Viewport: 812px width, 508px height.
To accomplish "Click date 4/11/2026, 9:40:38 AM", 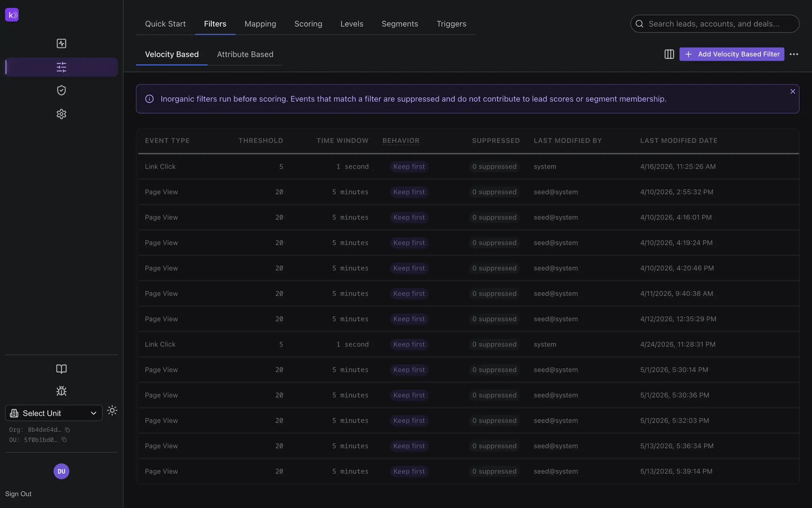I will pyautogui.click(x=677, y=293).
